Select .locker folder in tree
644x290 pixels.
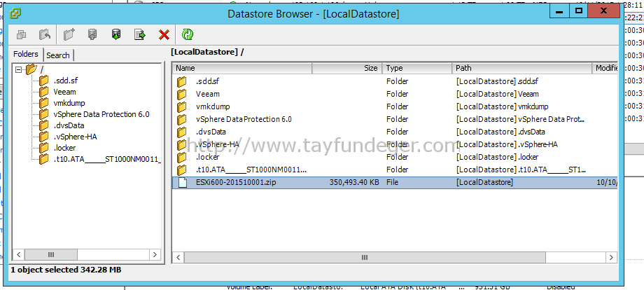64,148
